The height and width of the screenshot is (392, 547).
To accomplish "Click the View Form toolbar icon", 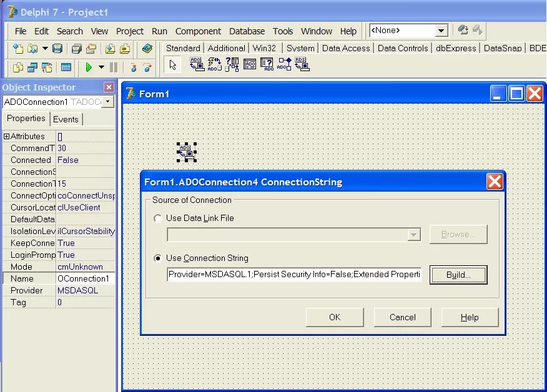I will pos(32,67).
